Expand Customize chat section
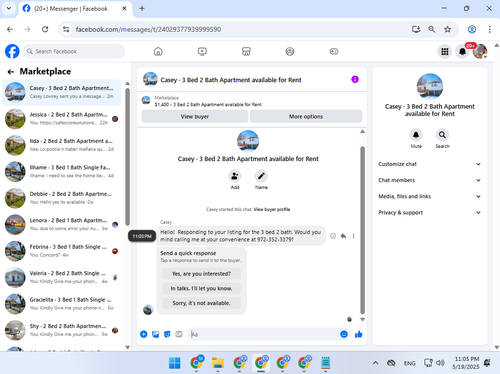The width and height of the screenshot is (500, 374). (430, 164)
